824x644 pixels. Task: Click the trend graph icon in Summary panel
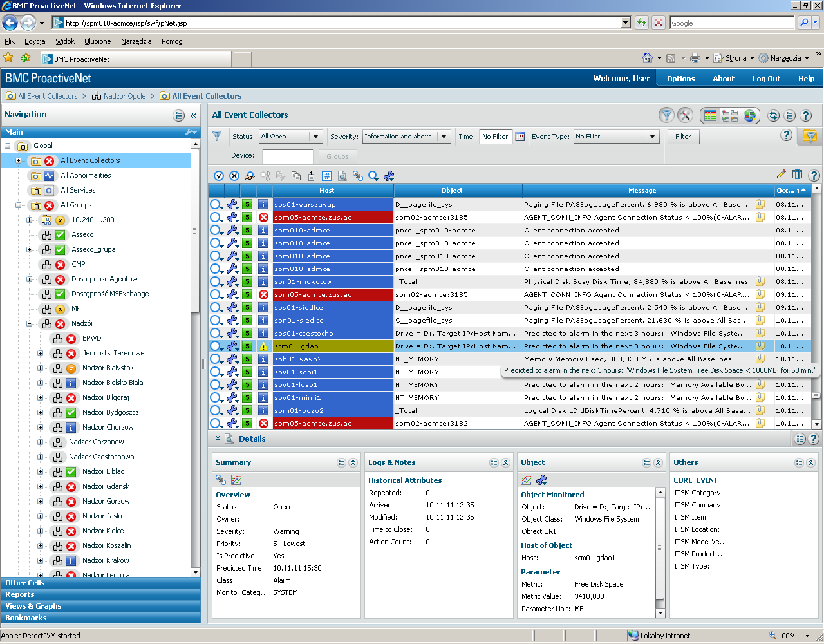236,480
